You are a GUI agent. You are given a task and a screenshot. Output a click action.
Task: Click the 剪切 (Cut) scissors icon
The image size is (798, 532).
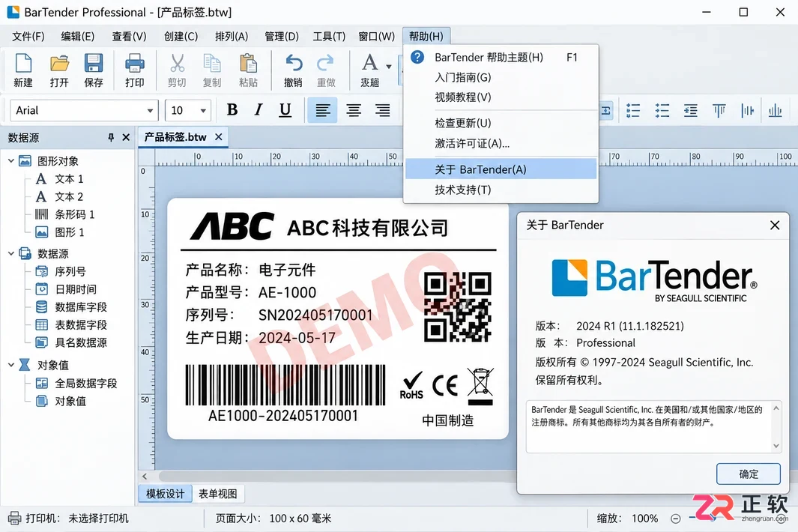(177, 64)
